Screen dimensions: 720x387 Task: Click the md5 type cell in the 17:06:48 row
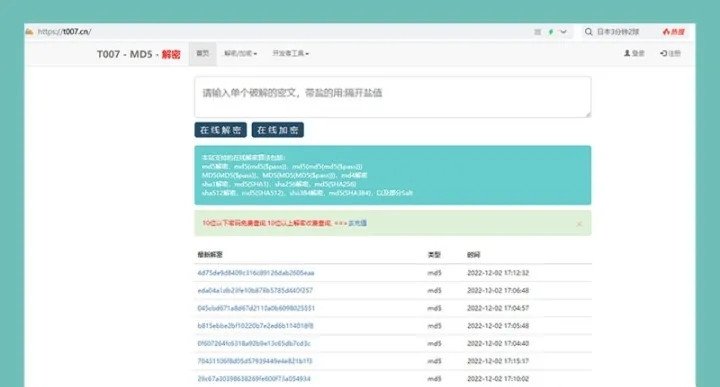434,291
